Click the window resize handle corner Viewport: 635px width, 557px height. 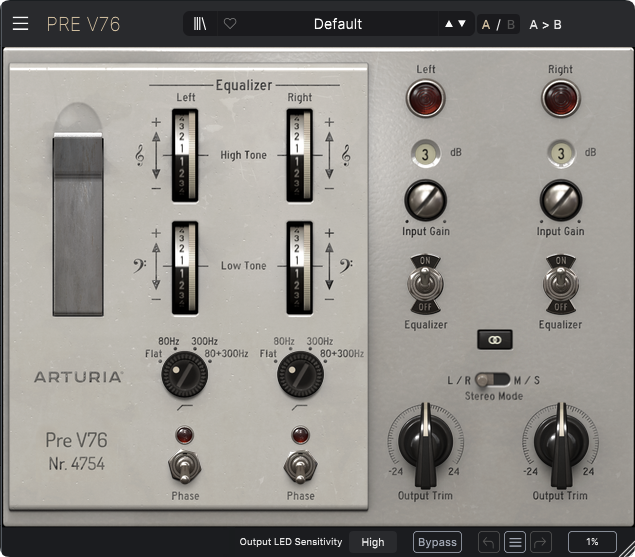627,549
